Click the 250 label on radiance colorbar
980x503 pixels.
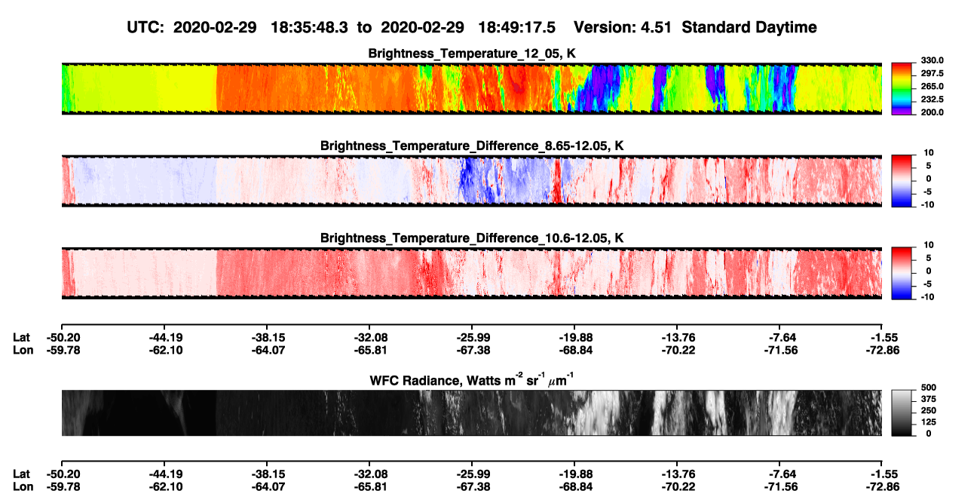click(927, 411)
